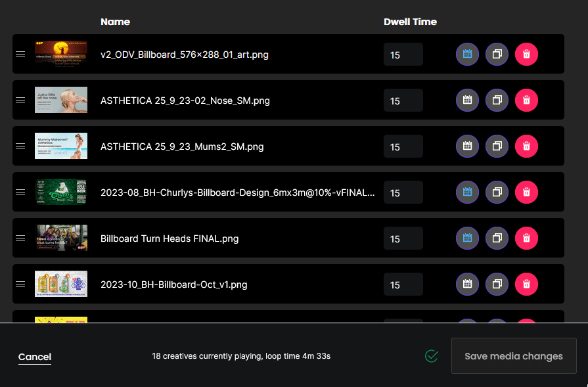Edit dwell time for v2_ODV_Billboard creative
This screenshot has height=387, width=588.
tap(403, 55)
